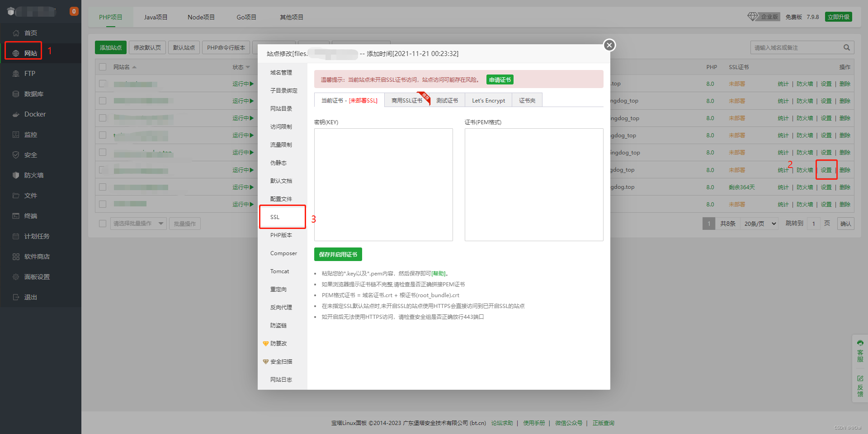Click the 确认 page jump button
Screen dimensions: 868x434
(x=845, y=224)
